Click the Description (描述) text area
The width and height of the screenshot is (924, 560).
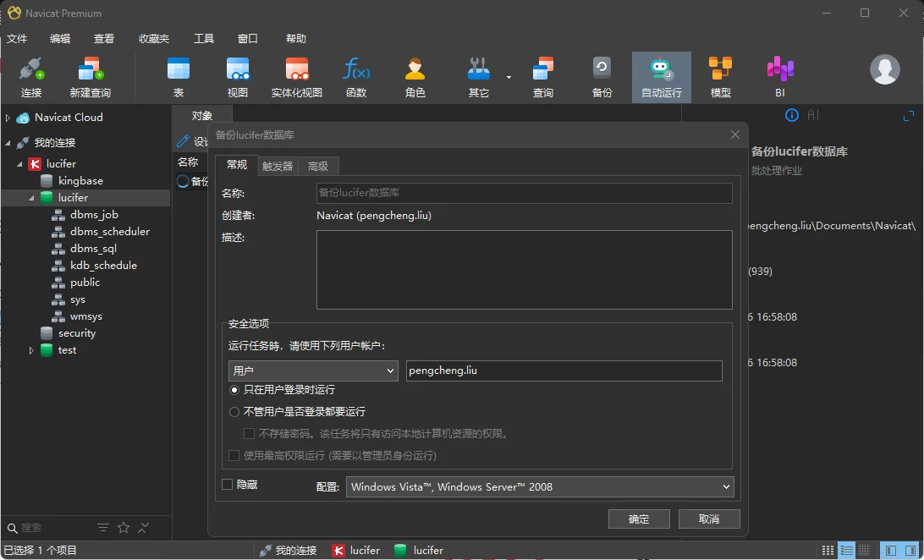pos(525,270)
